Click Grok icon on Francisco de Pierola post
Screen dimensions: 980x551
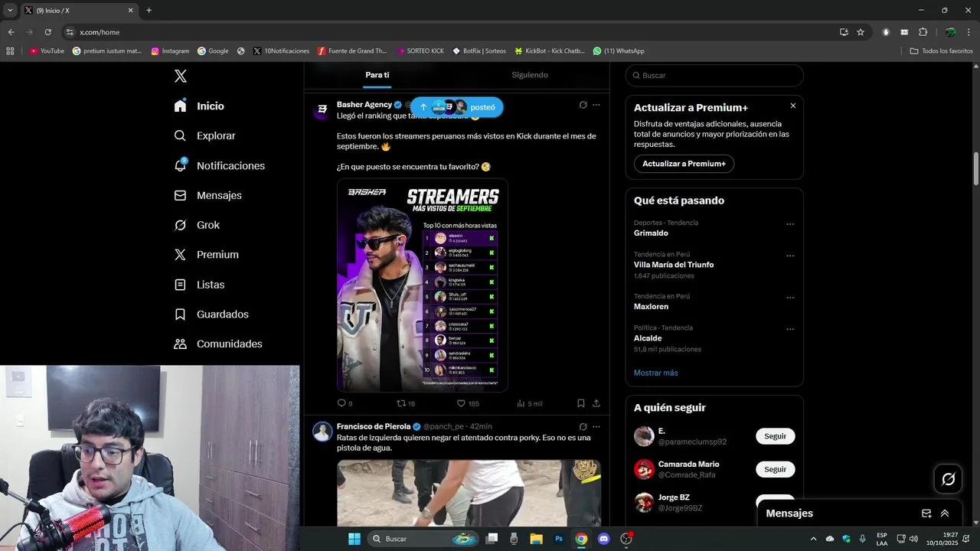583,427
